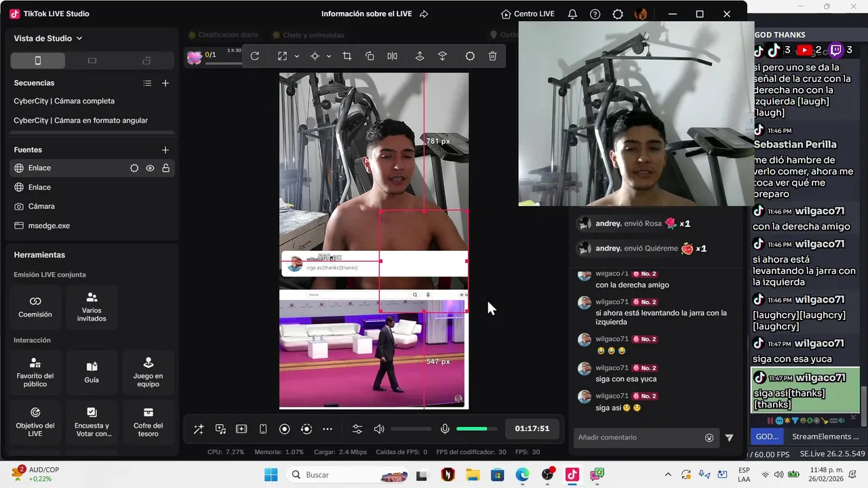Viewport: 868px width, 488px height.
Task: Move the source layer down
Action: (443, 56)
